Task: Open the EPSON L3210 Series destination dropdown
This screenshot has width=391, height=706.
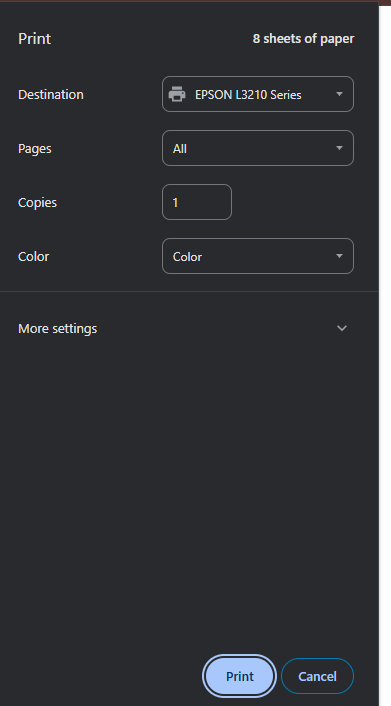Action: (258, 94)
